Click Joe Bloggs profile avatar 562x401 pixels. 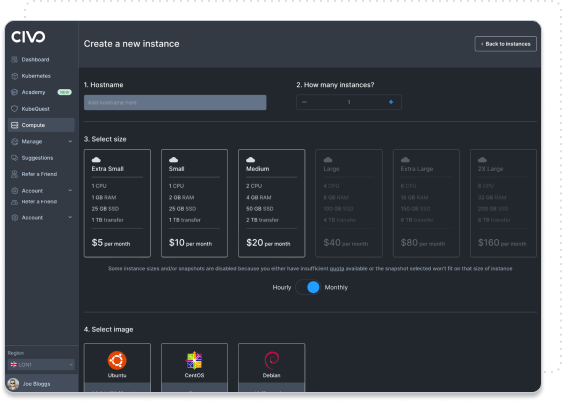(13, 384)
